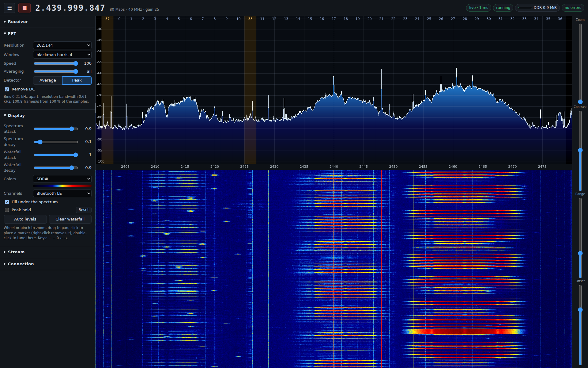Adjust the Waterfall decay slider
This screenshot has height=368, width=588.
point(56,168)
